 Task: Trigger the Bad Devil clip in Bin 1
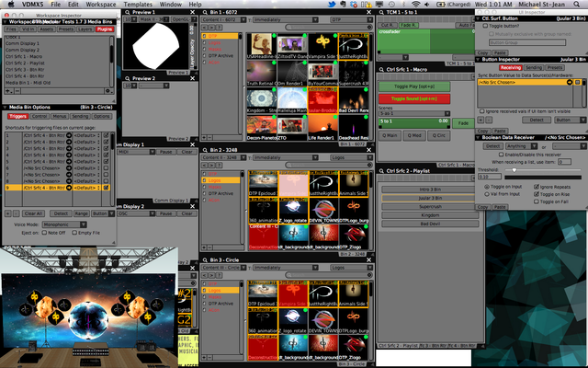353,100
